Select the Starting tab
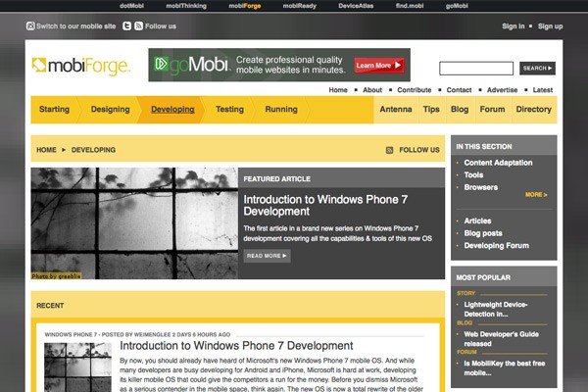Screen dimensions: 588x392 tap(54, 109)
